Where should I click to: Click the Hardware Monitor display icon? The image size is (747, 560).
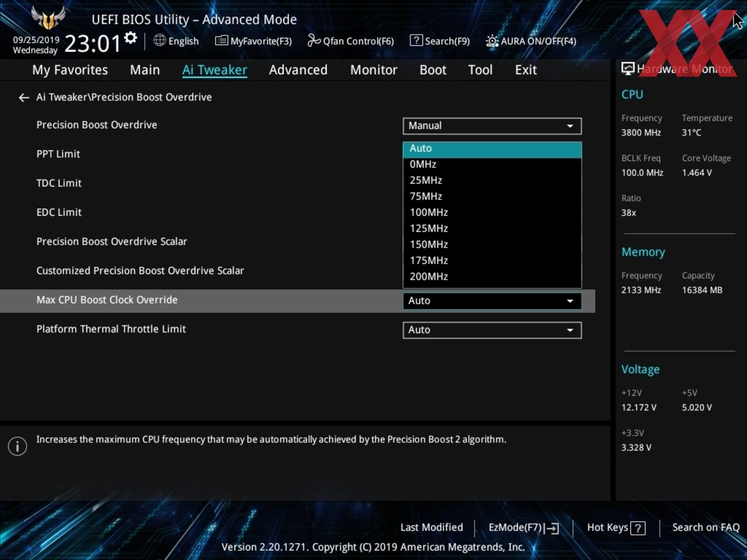click(x=628, y=69)
